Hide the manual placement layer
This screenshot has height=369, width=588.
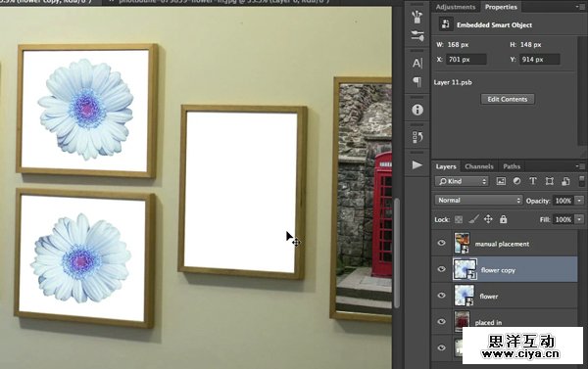pos(441,243)
